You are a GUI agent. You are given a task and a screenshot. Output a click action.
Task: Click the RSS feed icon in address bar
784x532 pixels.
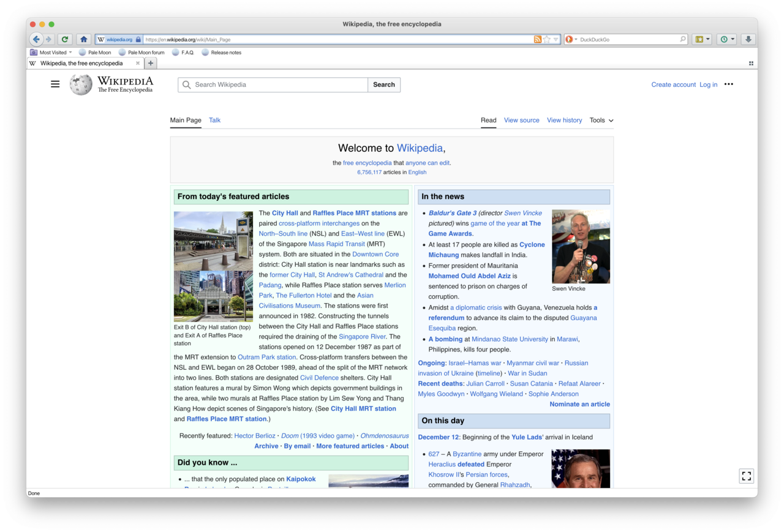coord(537,39)
